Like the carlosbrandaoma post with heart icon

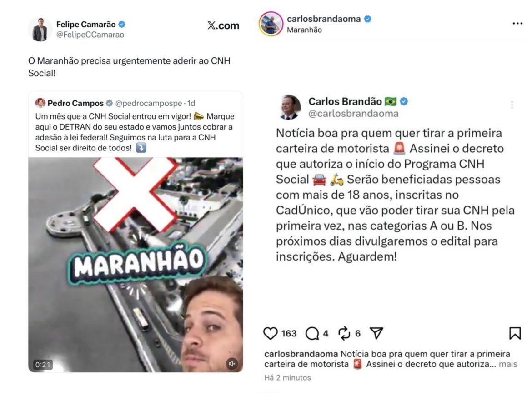pos(271,334)
